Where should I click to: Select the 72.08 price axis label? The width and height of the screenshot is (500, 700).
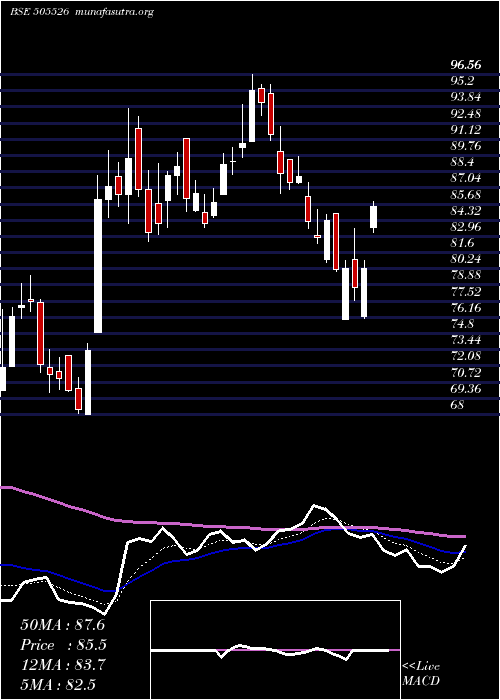[466, 356]
